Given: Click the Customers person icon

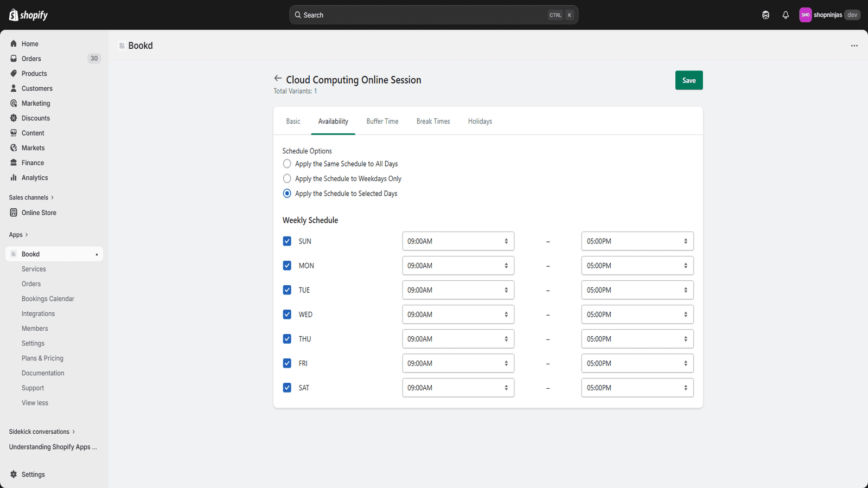Looking at the screenshot, I should (x=14, y=88).
